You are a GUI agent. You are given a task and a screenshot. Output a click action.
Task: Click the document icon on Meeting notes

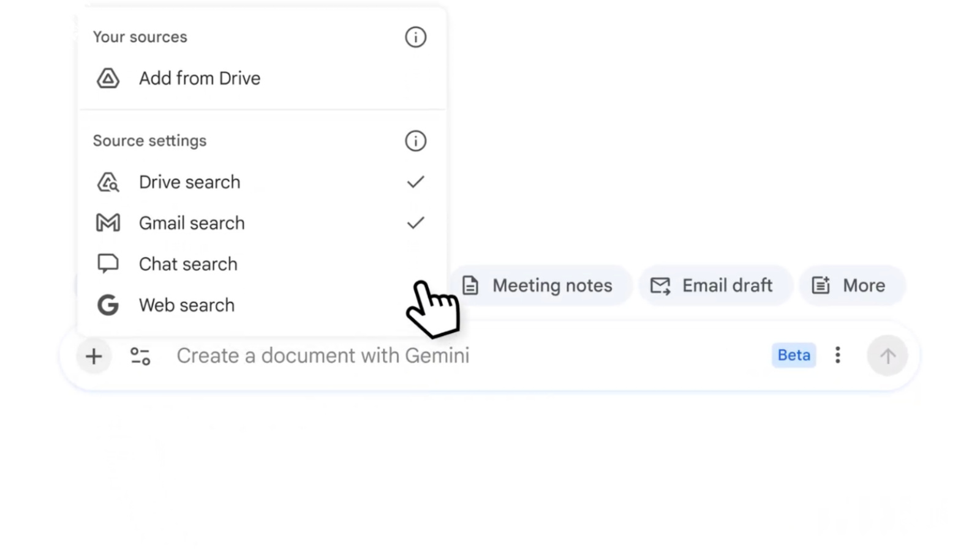pyautogui.click(x=470, y=285)
